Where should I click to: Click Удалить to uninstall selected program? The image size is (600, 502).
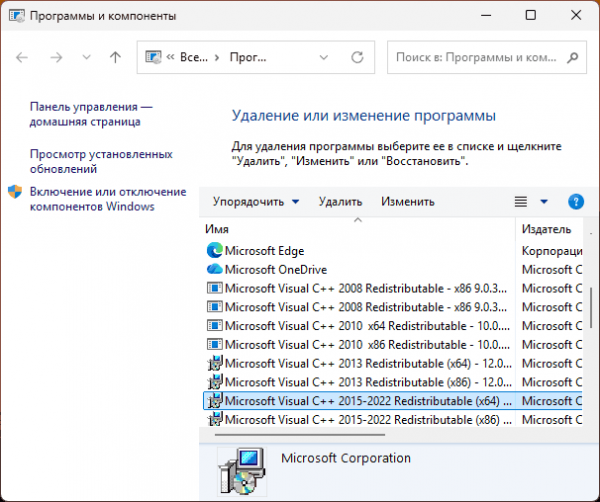tap(341, 202)
